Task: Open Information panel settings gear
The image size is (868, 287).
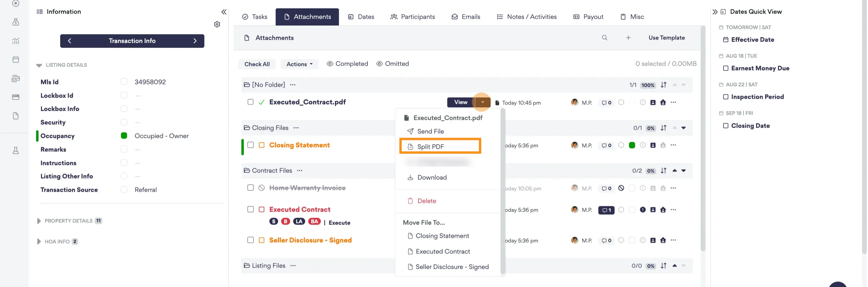Action: pos(217,24)
